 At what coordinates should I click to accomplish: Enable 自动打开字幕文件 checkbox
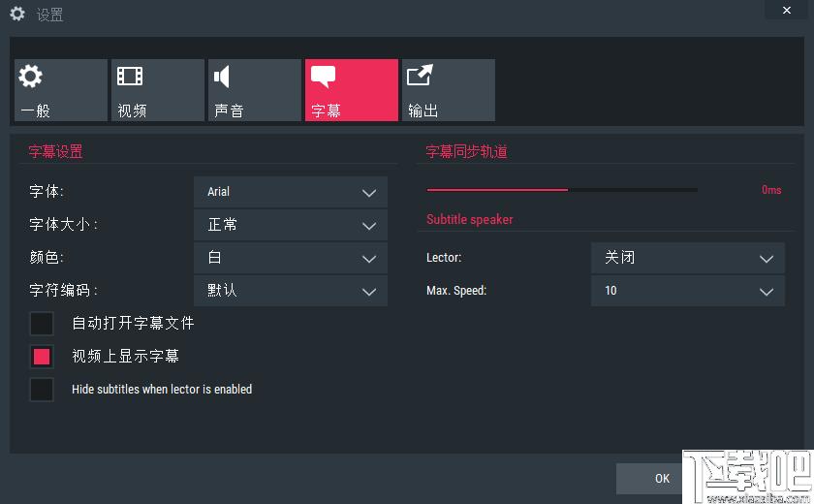(42, 324)
